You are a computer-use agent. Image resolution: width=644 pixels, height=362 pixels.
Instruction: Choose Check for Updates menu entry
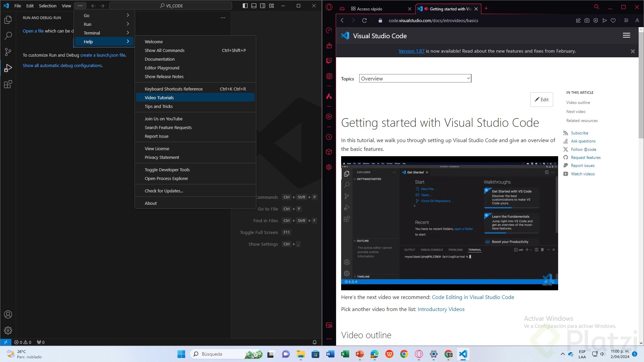[164, 191]
